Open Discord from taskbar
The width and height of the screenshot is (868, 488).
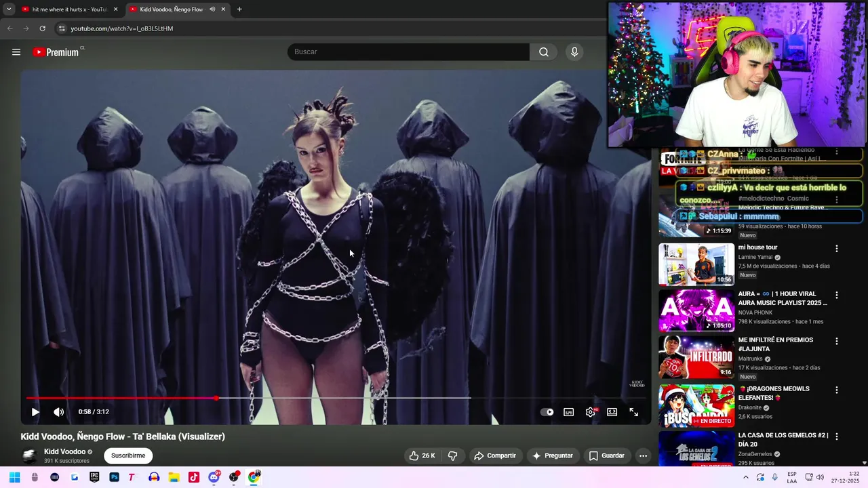[214, 477]
